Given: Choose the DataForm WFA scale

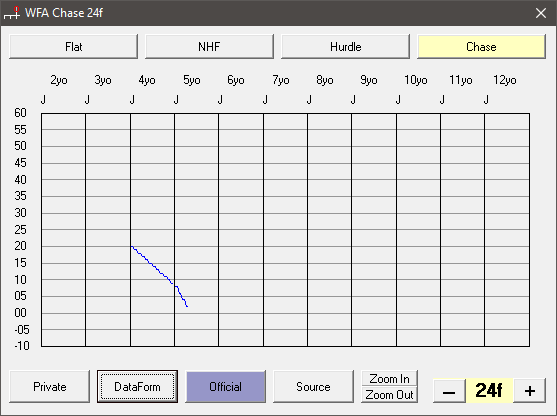Looking at the screenshot, I should 137,387.
